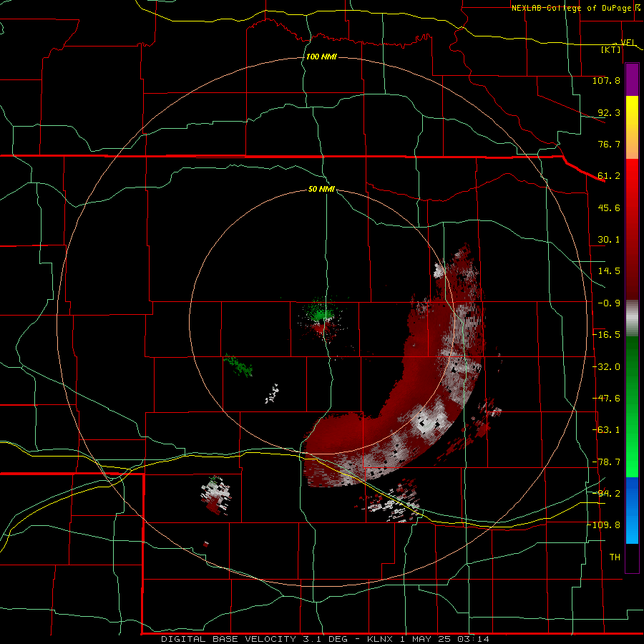Select the 61.2 value on velocity scale
Image resolution: width=644 pixels, height=644 pixels.
pyautogui.click(x=609, y=176)
